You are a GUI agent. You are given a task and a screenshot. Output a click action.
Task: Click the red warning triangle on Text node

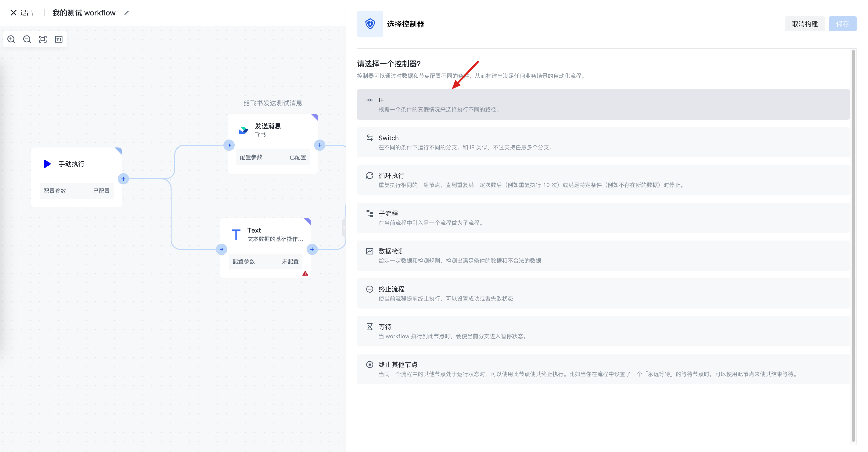point(305,273)
